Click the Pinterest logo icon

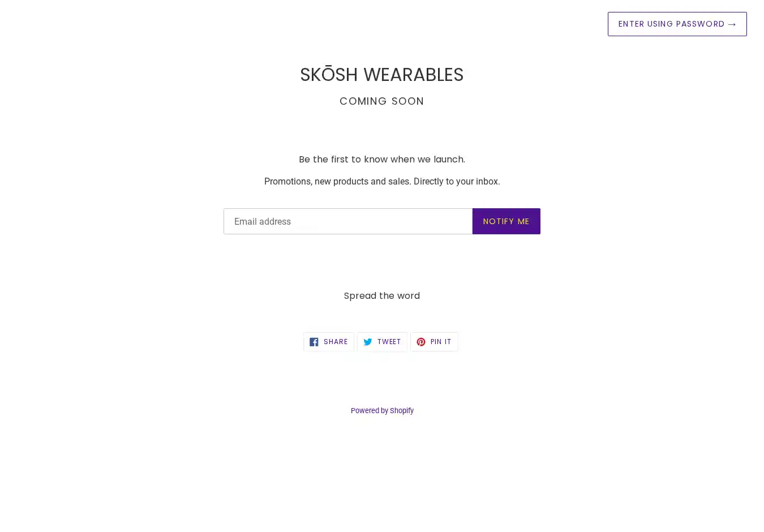tap(421, 342)
